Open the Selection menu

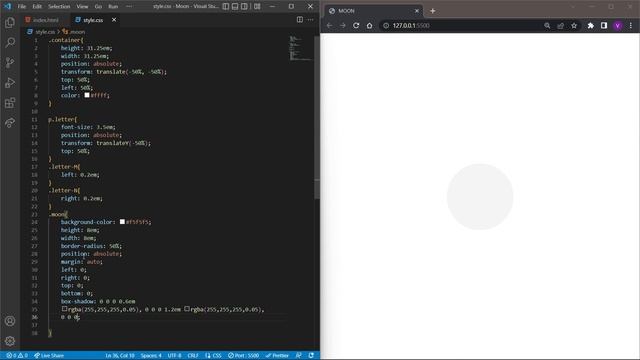pyautogui.click(x=59, y=6)
